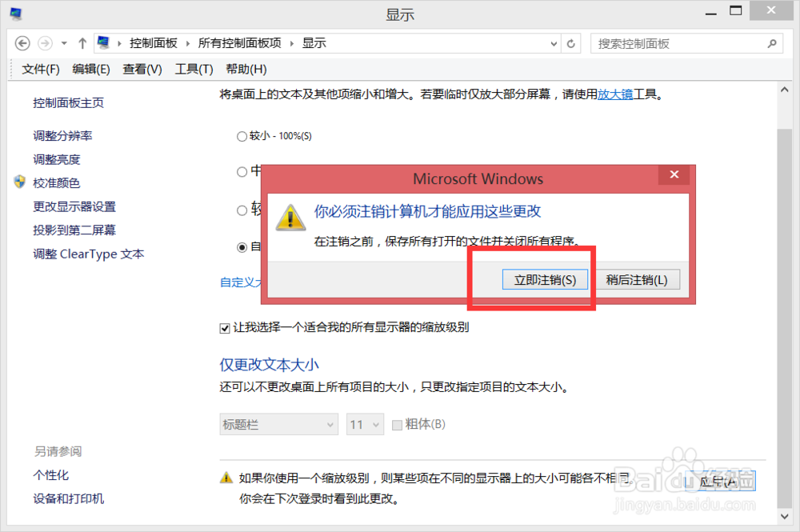The image size is (800, 532).
Task: Open 调整亮度 link
Action: tap(57, 160)
